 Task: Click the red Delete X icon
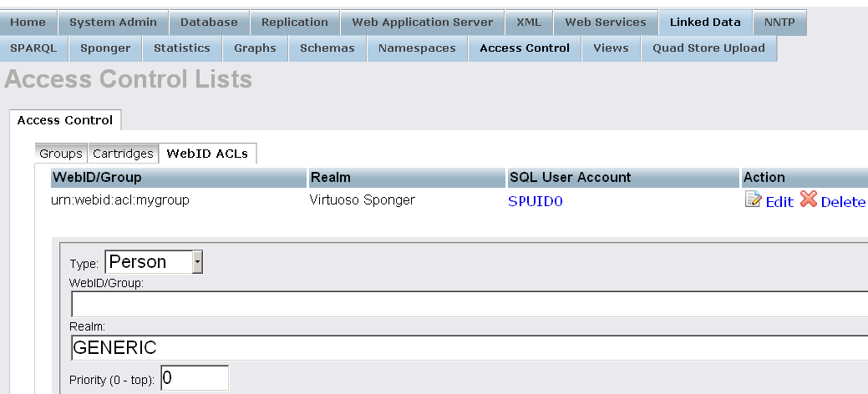[808, 200]
